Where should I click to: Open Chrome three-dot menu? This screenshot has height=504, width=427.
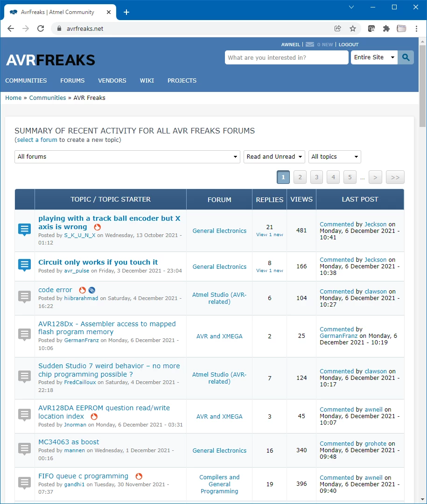[x=416, y=28]
